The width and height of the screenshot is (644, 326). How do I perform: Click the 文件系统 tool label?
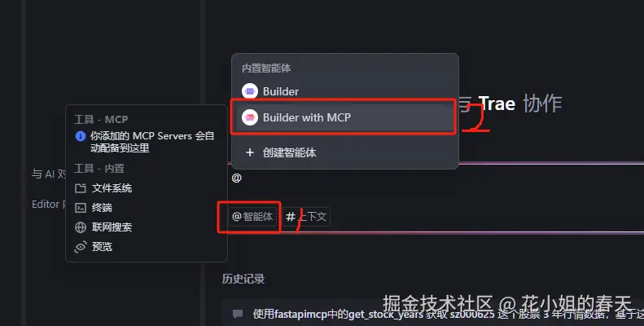point(112,188)
